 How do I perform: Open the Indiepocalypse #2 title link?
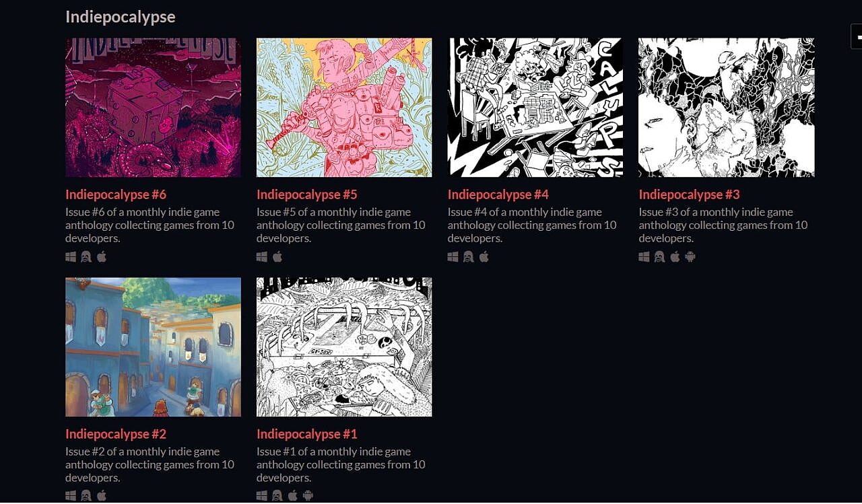pos(116,434)
